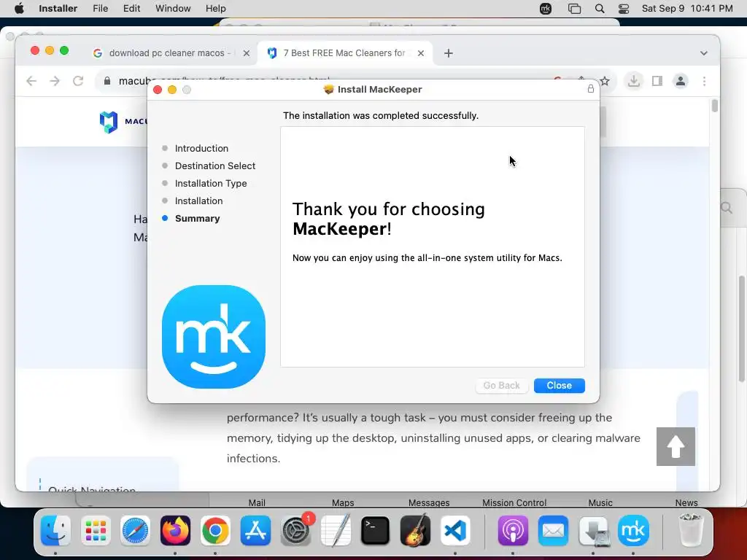Open Podcasts from the Dock
This screenshot has height=560, width=747.
[x=513, y=531]
